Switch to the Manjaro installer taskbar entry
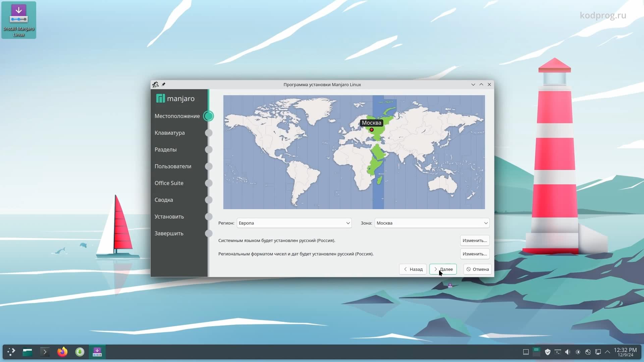This screenshot has height=362, width=644. tap(97, 352)
